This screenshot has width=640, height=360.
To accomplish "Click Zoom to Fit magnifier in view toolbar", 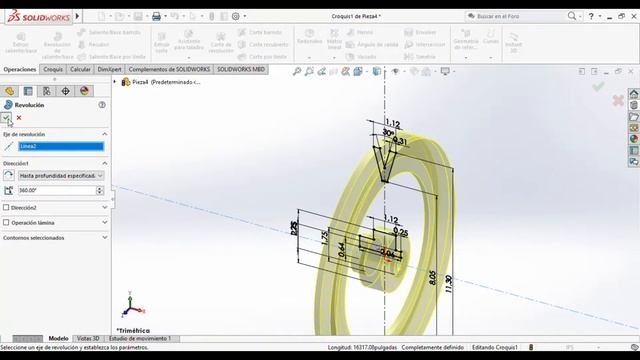I will click(297, 71).
